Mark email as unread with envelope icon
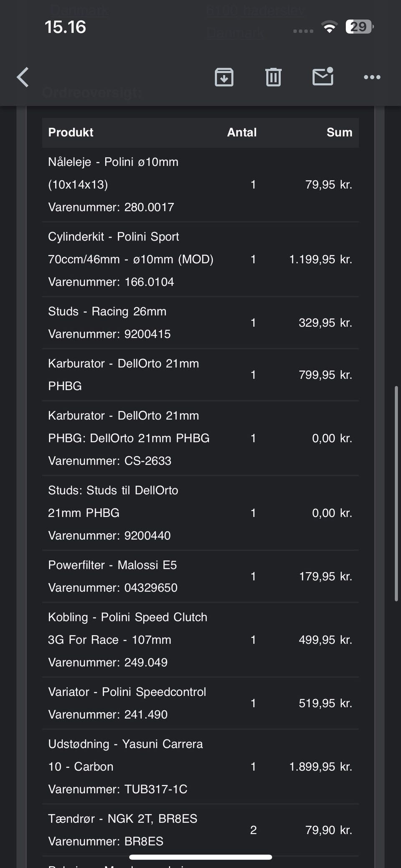 pos(323,77)
